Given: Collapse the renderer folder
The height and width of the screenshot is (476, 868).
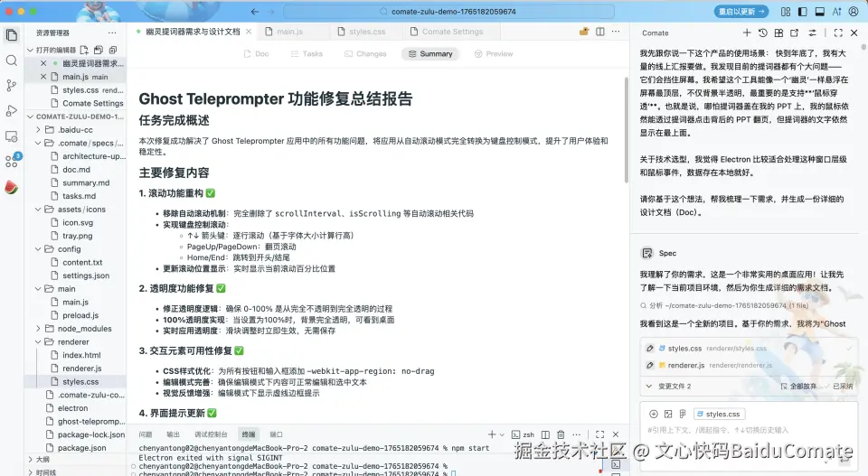Looking at the screenshot, I should tap(38, 342).
